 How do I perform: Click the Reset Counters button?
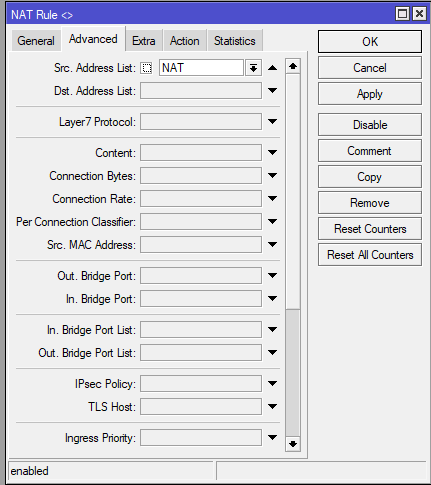tap(370, 229)
